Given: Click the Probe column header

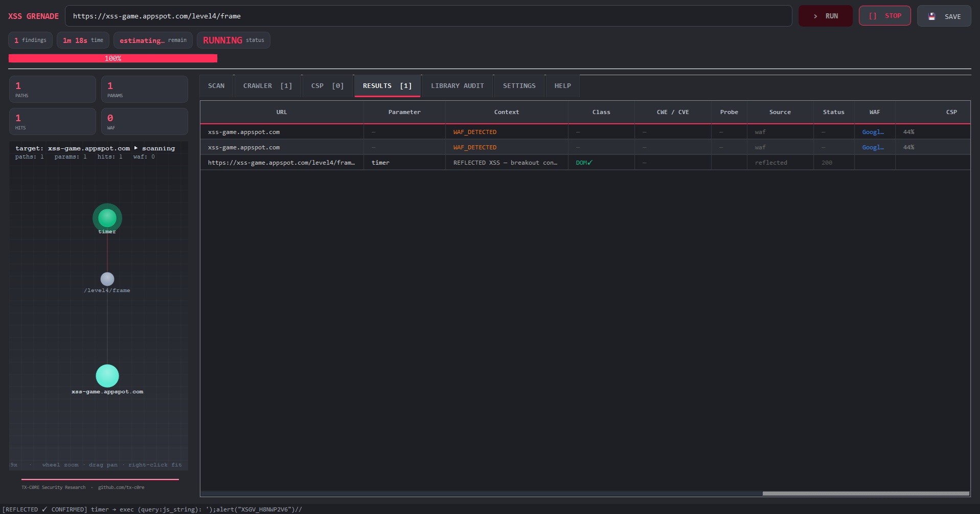Looking at the screenshot, I should pos(729,112).
